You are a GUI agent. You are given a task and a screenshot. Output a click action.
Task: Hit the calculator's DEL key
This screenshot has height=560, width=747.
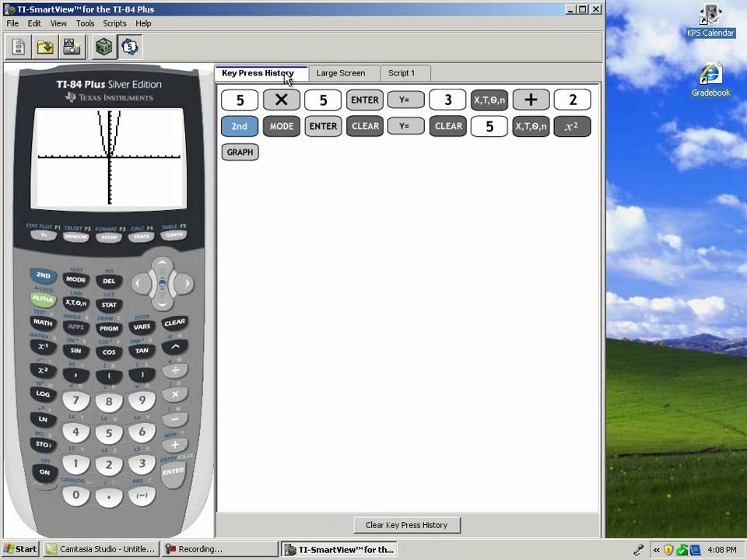[x=109, y=281]
